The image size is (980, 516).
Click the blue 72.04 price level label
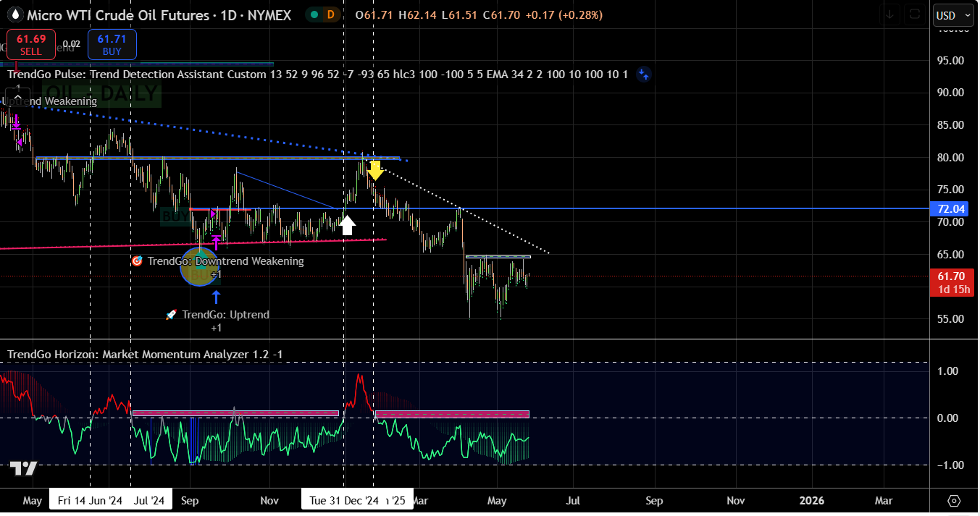click(x=950, y=208)
